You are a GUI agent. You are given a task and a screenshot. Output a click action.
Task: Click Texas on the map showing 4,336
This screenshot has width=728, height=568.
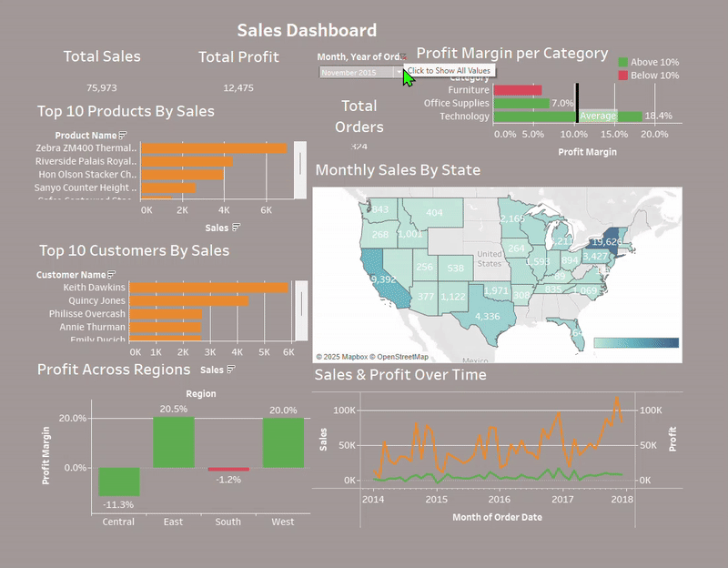[488, 316]
